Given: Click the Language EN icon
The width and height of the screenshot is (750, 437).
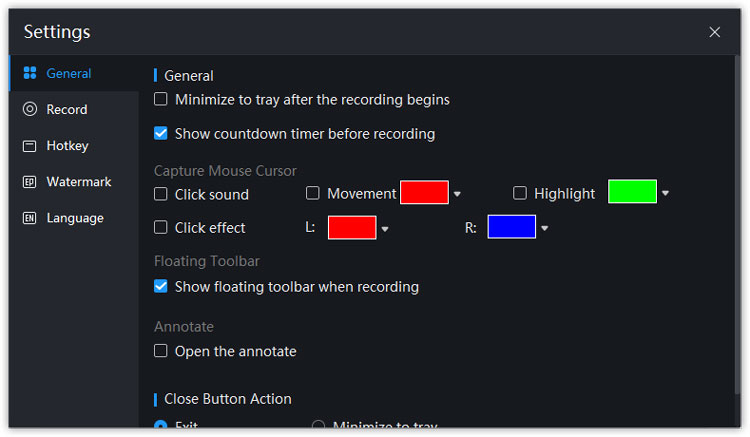Looking at the screenshot, I should pos(30,218).
